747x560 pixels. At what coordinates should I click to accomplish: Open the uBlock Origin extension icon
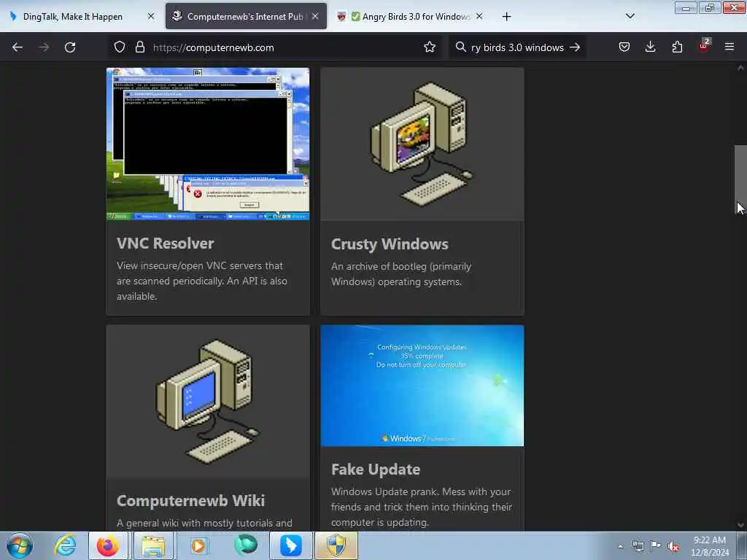[x=704, y=46]
